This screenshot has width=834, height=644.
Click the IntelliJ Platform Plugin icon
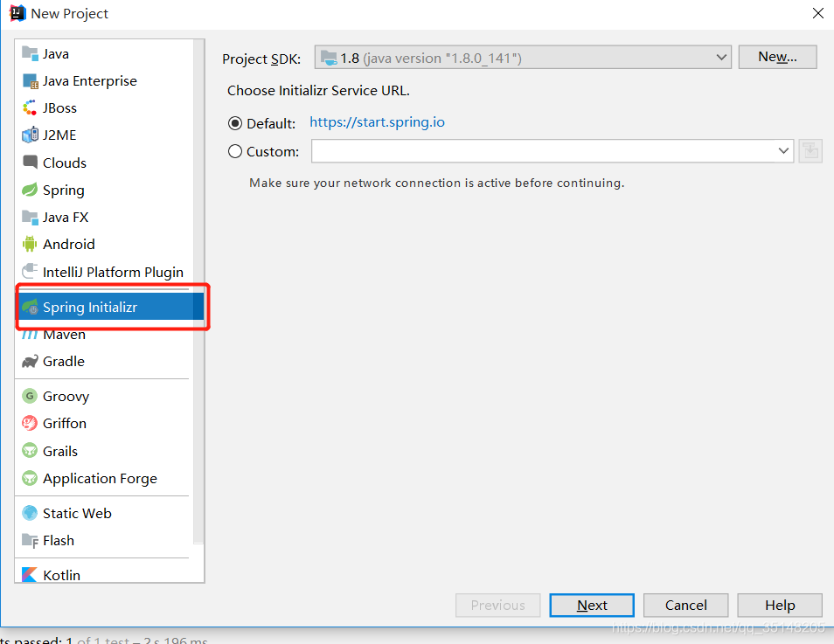[30, 271]
